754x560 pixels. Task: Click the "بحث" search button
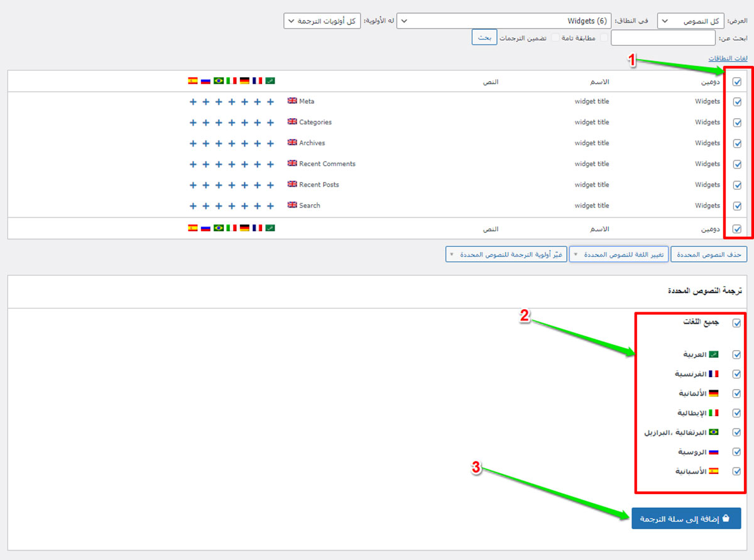point(484,38)
